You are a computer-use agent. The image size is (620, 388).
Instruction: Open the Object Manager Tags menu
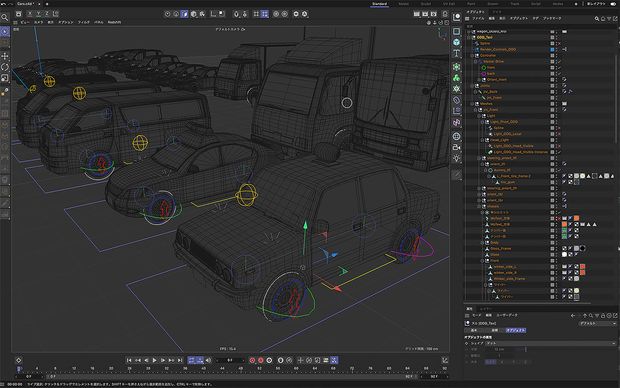pos(535,19)
